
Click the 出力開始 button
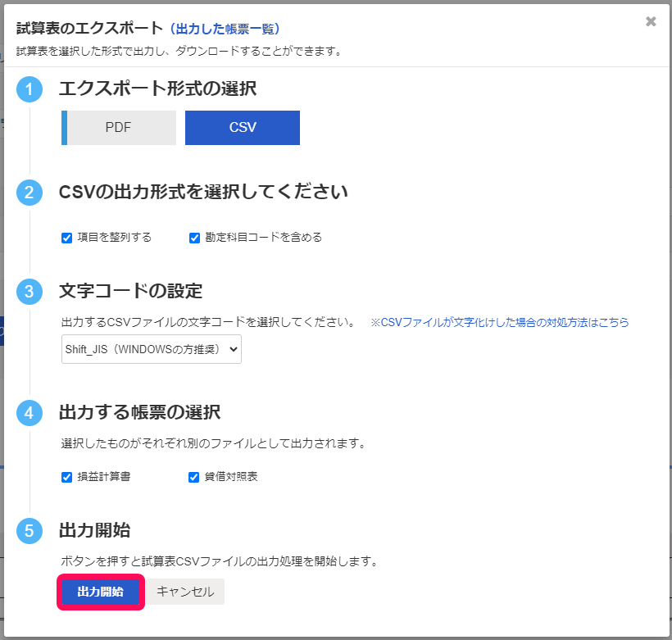tap(101, 592)
